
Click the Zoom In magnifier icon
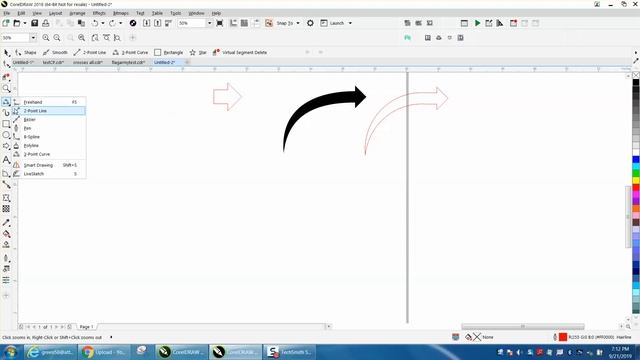point(46,38)
